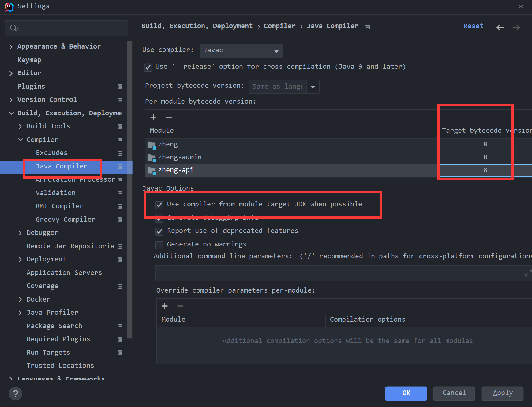532x407 pixels.
Task: Click the back navigation arrow
Action: click(500, 28)
